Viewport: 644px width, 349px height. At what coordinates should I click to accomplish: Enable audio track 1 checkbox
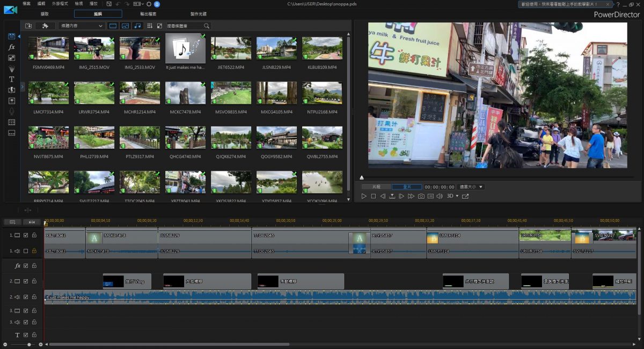click(x=26, y=251)
